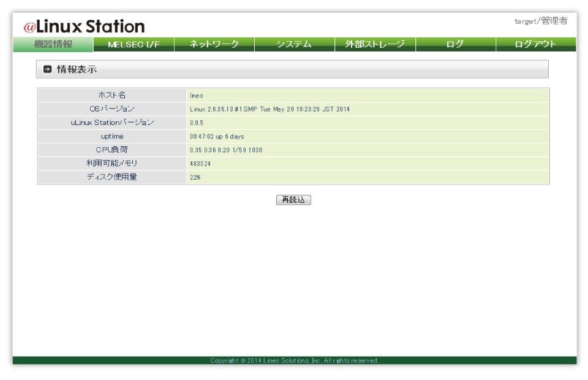
Task: Click the host name value lineo
Action: (197, 96)
